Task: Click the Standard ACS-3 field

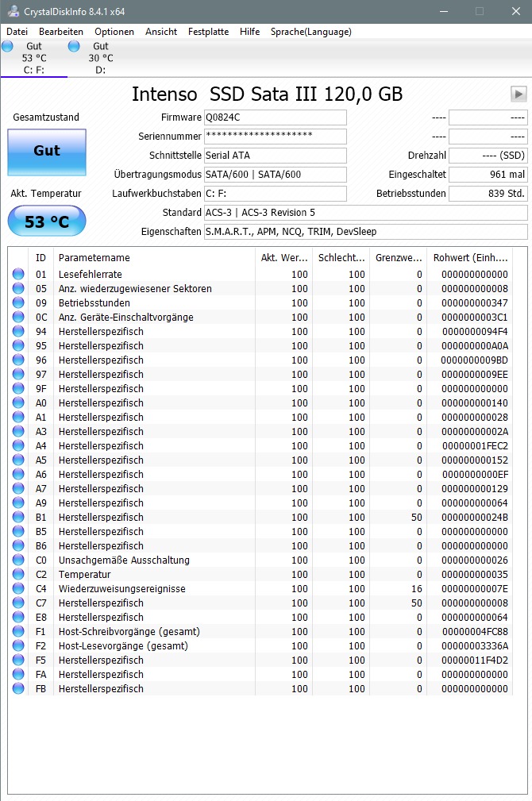Action: click(366, 213)
